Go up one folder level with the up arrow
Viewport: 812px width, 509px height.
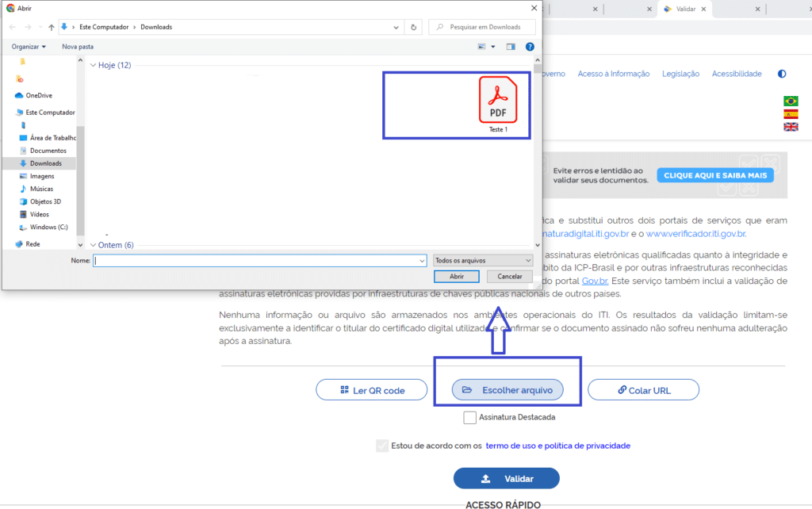[52, 27]
